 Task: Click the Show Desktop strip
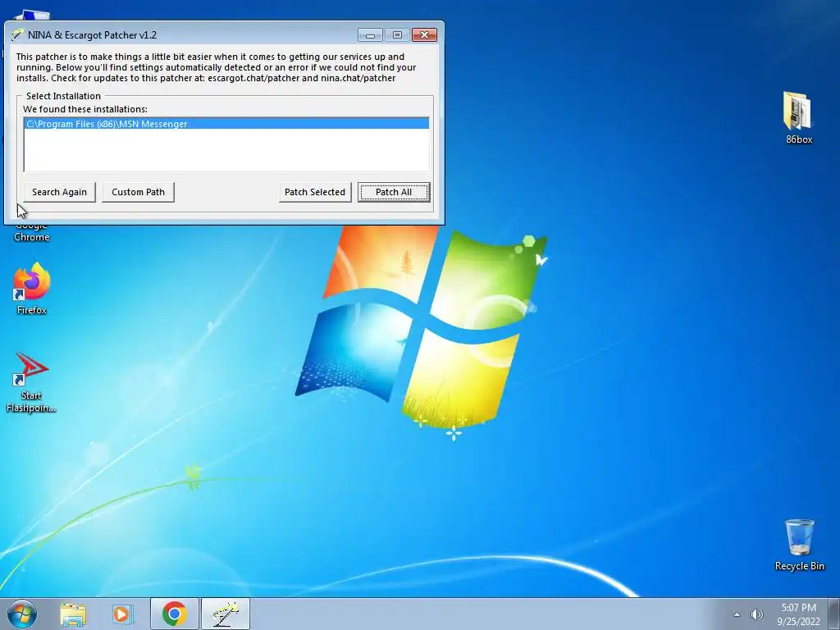point(834,614)
